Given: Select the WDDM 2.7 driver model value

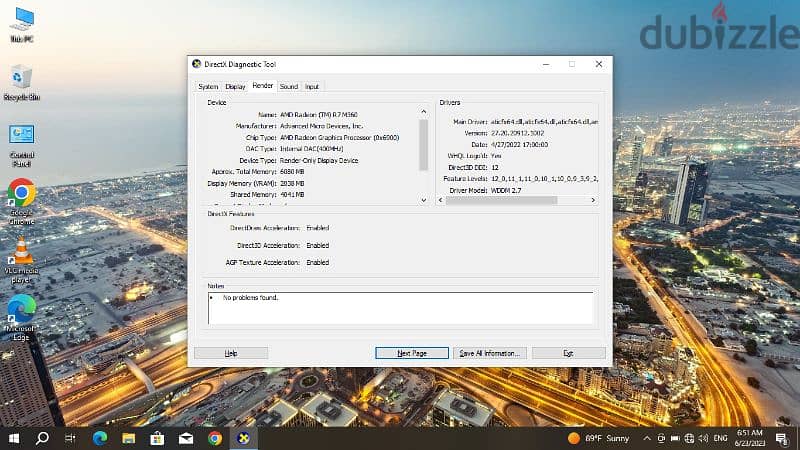Looking at the screenshot, I should pos(506,190).
